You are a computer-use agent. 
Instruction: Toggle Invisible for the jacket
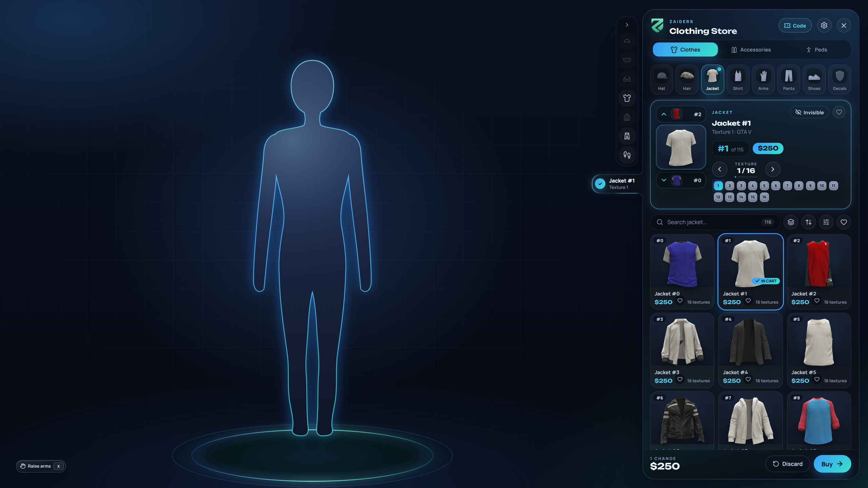[x=809, y=113]
